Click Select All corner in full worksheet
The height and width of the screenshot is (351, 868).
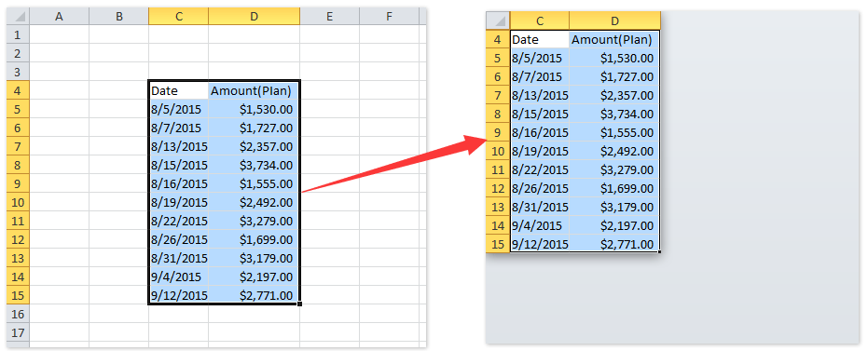point(18,17)
